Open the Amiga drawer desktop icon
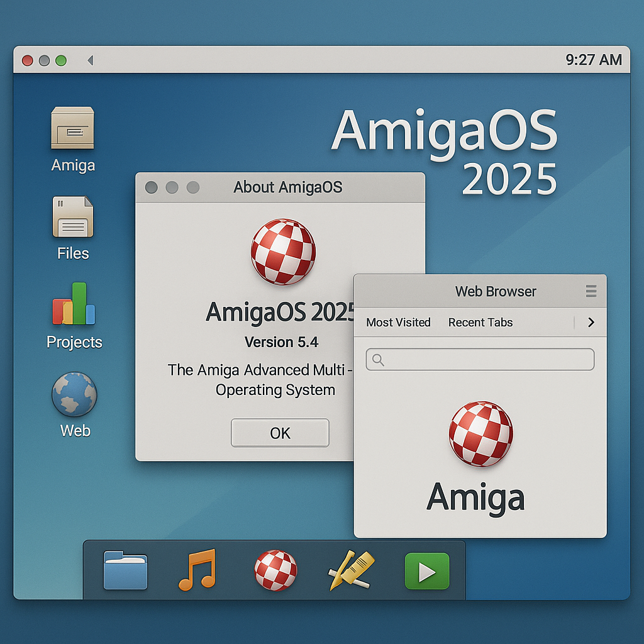The image size is (644, 644). pos(73,128)
